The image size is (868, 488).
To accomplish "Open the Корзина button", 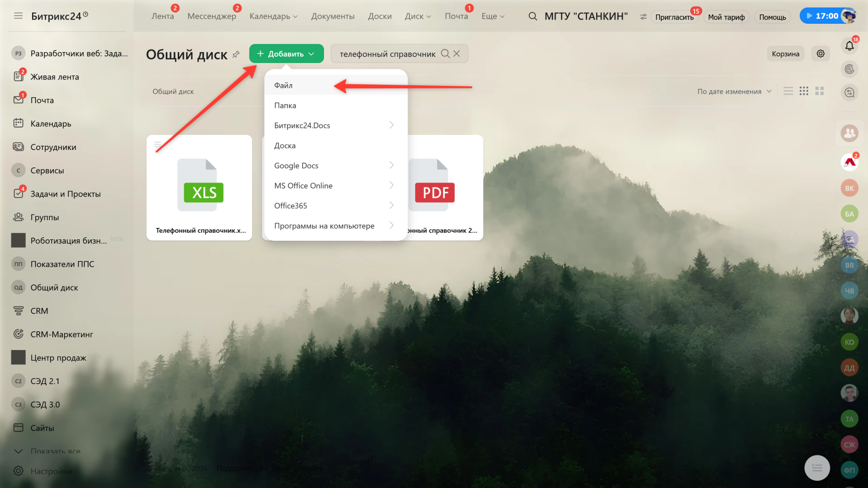I will click(785, 54).
